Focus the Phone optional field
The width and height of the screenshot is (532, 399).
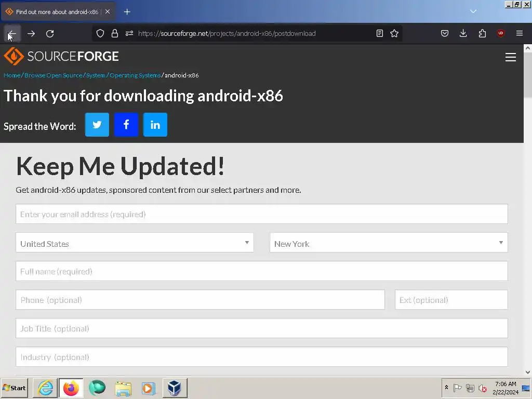point(200,300)
